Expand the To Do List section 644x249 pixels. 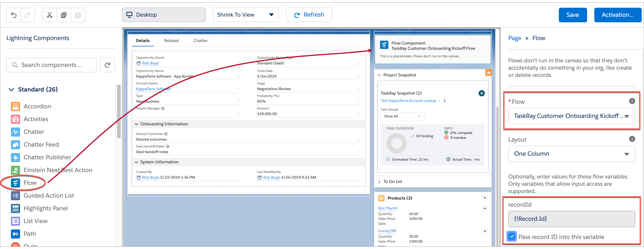point(379,182)
